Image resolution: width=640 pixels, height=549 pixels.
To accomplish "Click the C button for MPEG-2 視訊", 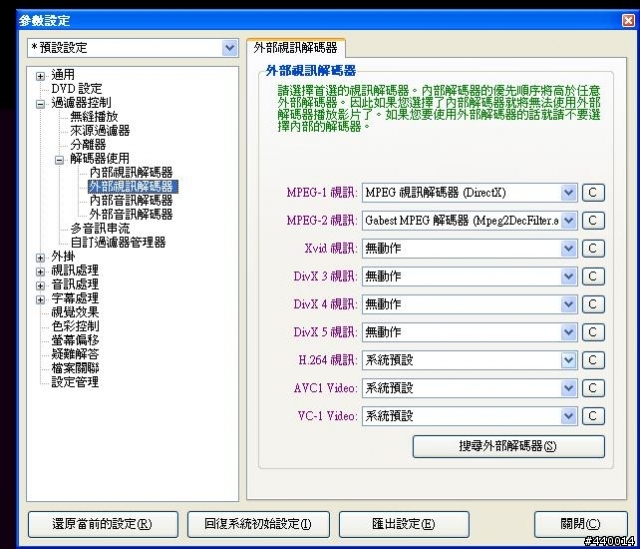I will click(x=593, y=221).
